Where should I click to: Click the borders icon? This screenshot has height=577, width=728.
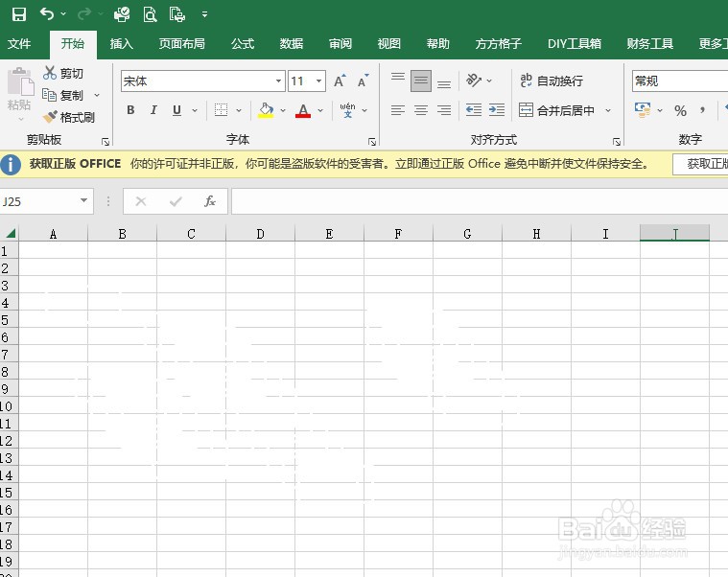tap(221, 110)
